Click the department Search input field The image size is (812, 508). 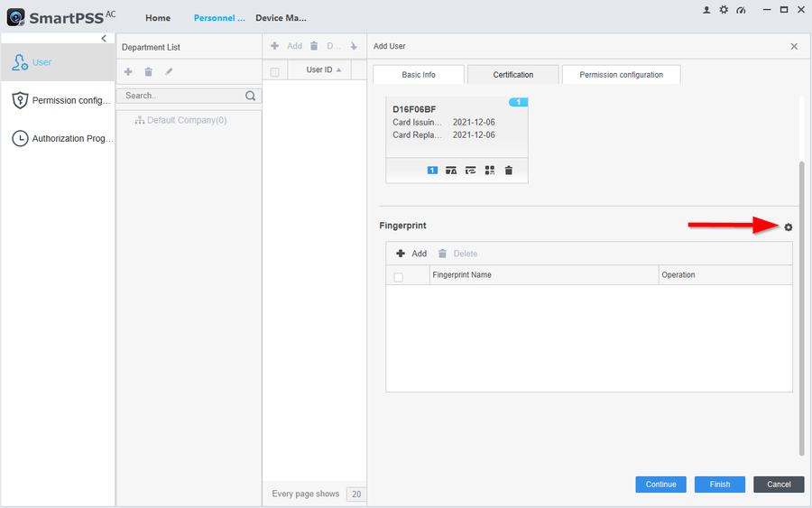[x=182, y=96]
